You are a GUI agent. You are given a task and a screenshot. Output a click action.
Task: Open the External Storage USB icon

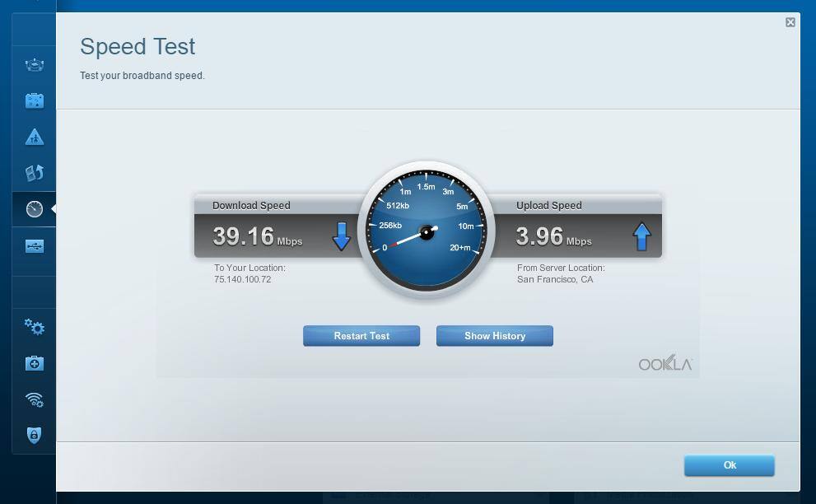(x=34, y=245)
